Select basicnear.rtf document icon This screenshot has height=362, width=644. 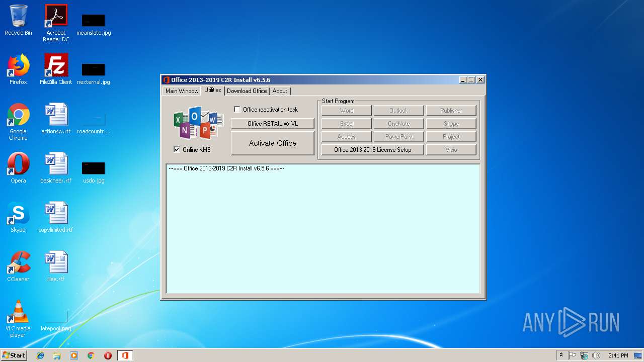[x=56, y=168]
